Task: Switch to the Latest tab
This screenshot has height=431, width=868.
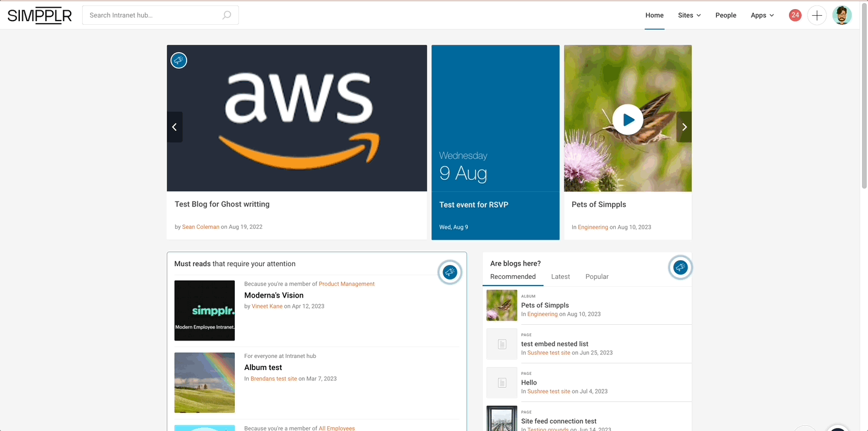Action: [560, 276]
